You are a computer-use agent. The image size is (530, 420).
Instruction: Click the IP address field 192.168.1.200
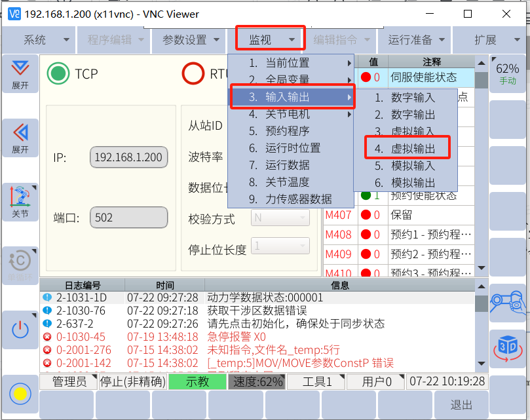[x=128, y=157]
